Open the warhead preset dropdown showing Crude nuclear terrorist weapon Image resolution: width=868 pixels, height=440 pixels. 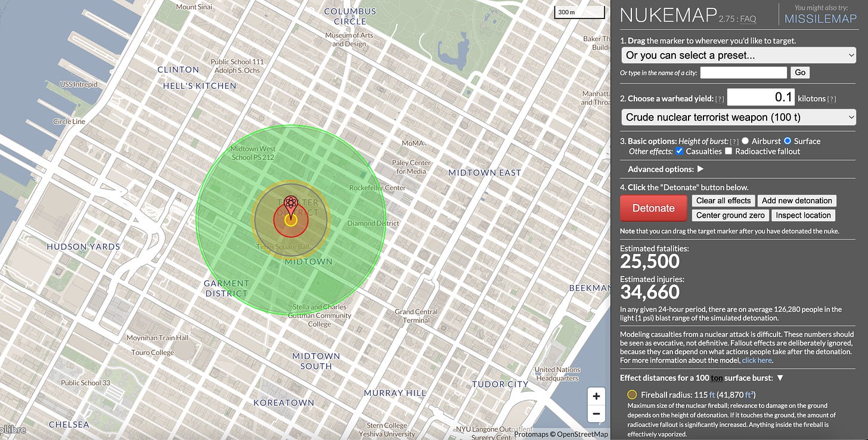(739, 117)
